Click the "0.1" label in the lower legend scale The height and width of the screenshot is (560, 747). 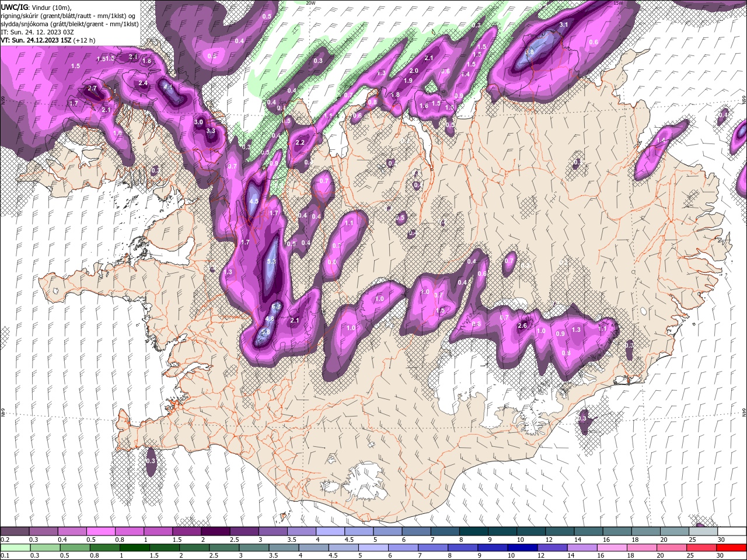(5, 556)
